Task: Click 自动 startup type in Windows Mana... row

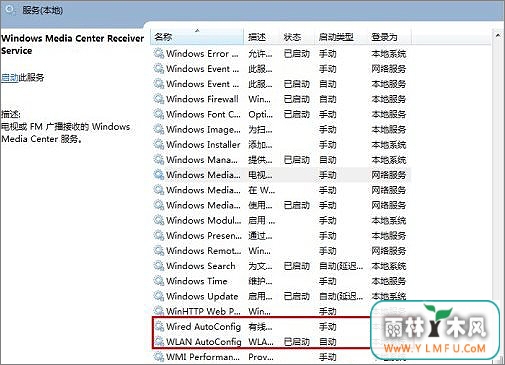Action: 327,160
